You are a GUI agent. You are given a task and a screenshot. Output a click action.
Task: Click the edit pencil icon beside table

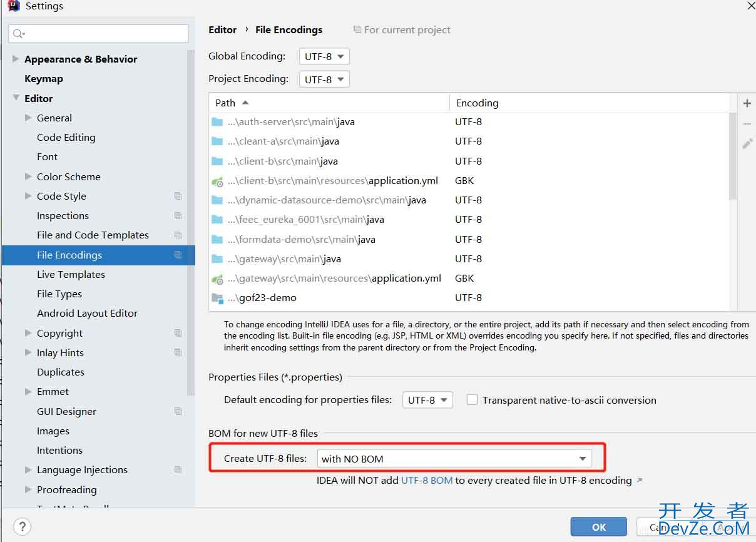tap(747, 144)
